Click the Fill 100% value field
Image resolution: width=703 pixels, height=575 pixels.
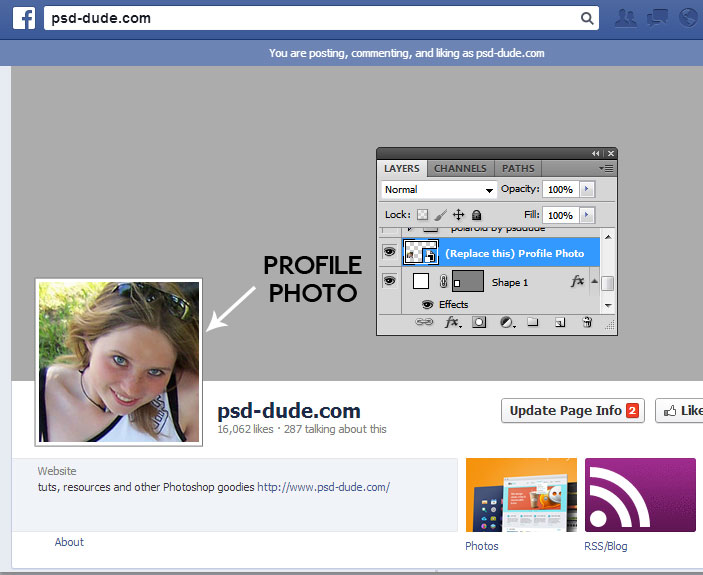560,215
